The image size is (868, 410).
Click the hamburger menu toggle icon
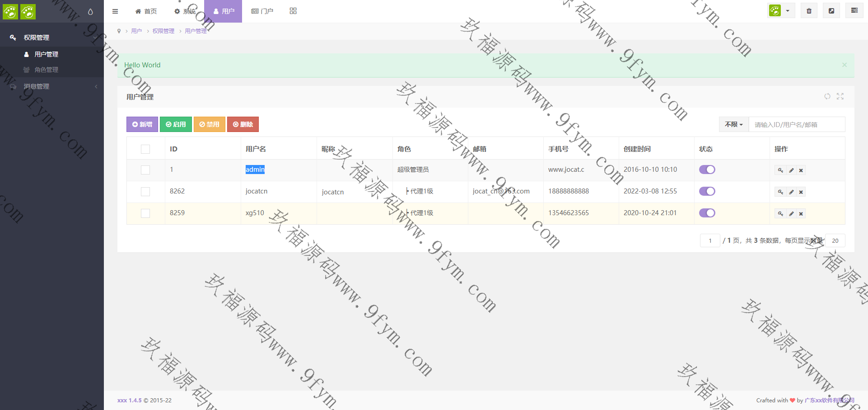pyautogui.click(x=115, y=11)
